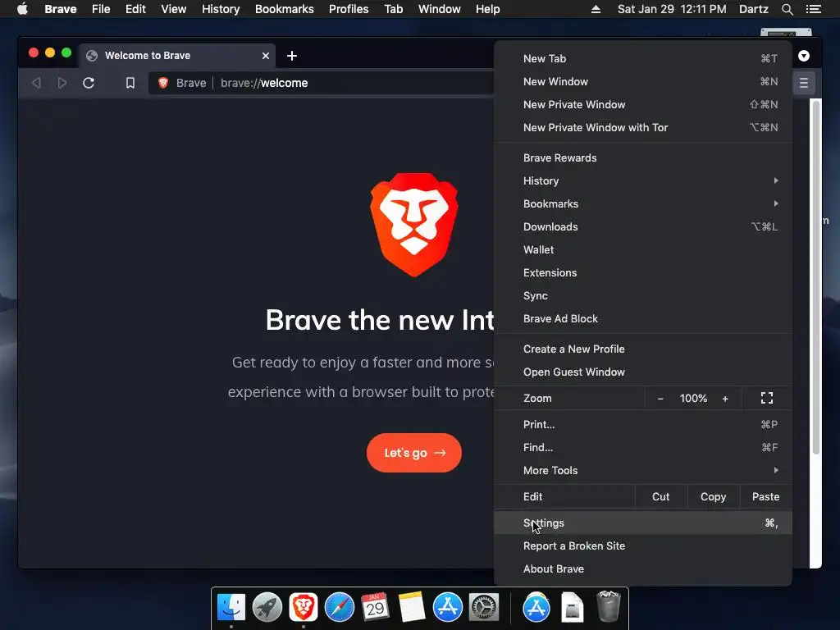Open Safari from the Dock
Viewport: 840px width, 630px height.
(x=340, y=608)
